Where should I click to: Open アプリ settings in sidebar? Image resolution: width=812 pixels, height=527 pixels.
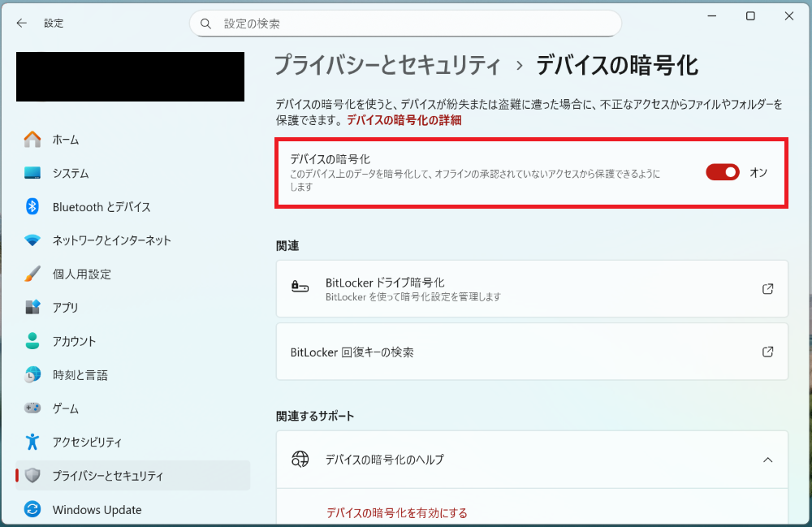point(65,308)
